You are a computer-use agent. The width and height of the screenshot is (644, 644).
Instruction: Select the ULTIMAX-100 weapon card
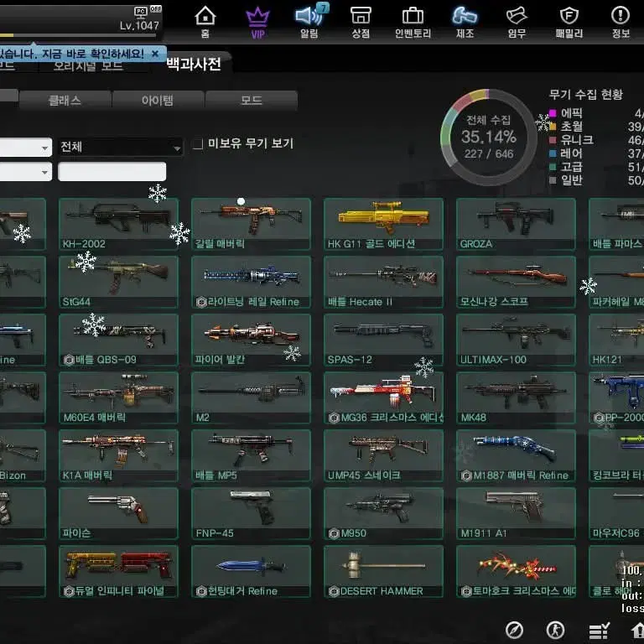coord(516,340)
